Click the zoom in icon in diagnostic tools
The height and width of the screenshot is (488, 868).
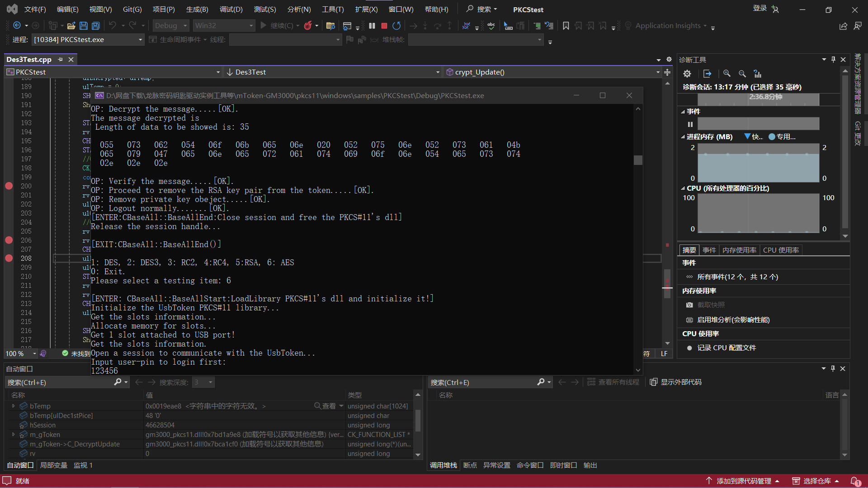[726, 74]
